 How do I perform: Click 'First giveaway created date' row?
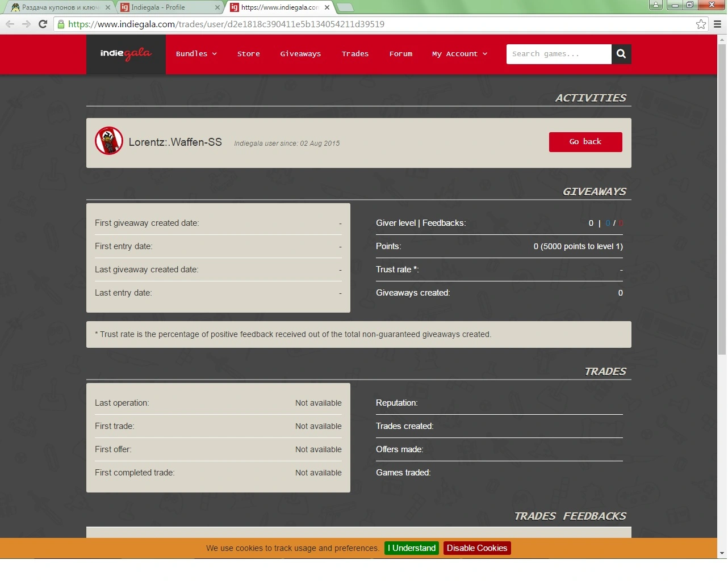click(x=218, y=223)
